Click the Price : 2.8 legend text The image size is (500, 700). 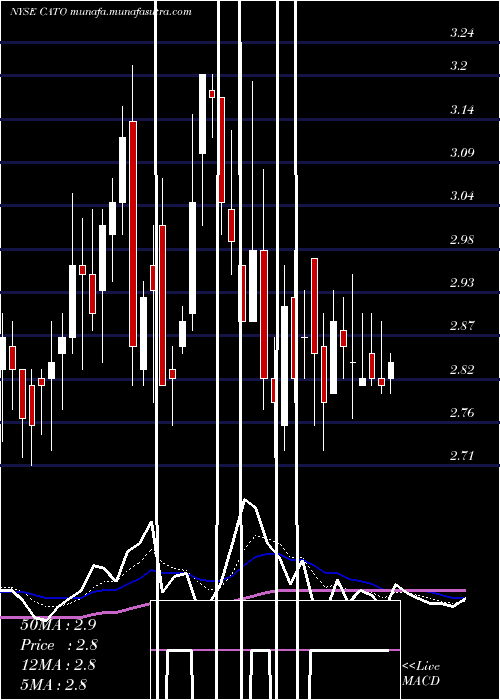(59, 645)
